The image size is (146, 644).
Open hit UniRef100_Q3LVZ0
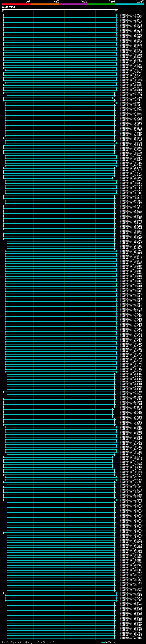131,593
